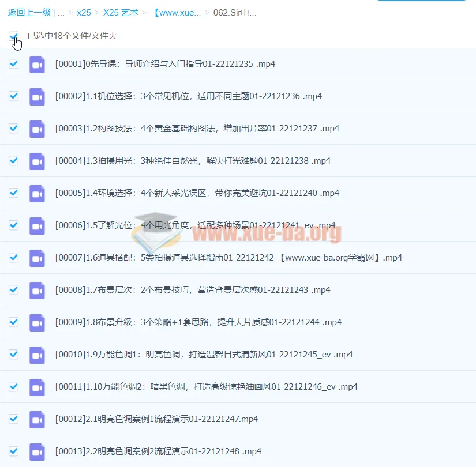Image resolution: width=476 pixels, height=467 pixels.
Task: Open the X25 艺术 breadcrumb folder
Action: (x=121, y=12)
